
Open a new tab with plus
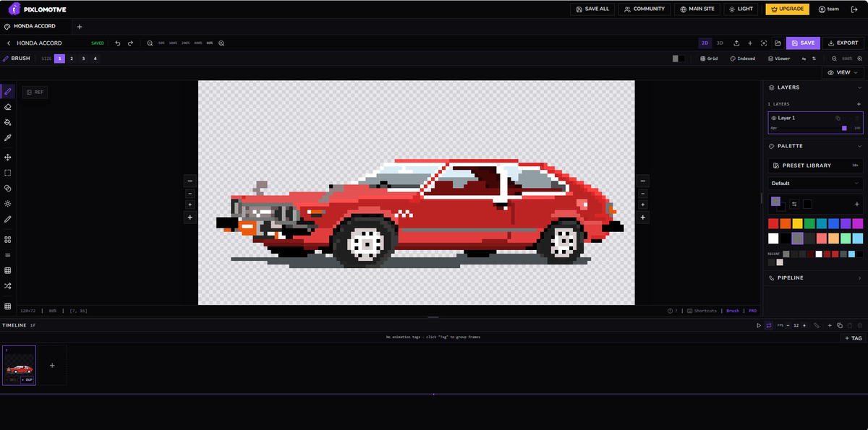coord(80,27)
